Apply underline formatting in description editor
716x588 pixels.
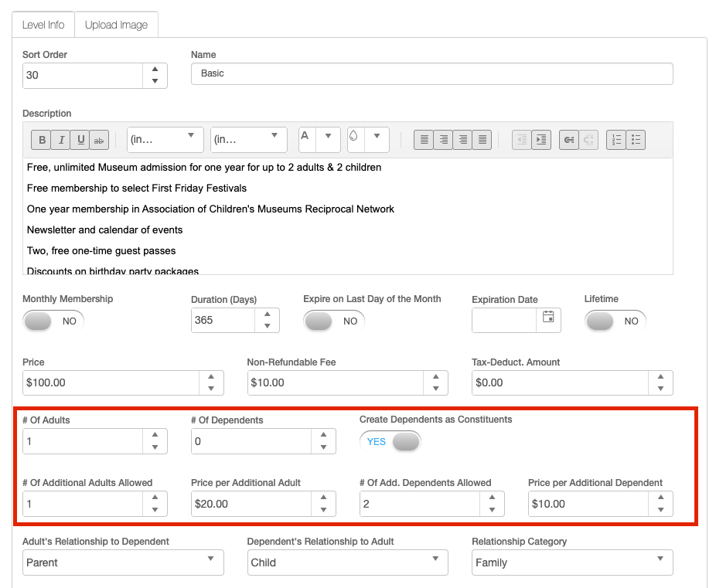pyautogui.click(x=80, y=140)
